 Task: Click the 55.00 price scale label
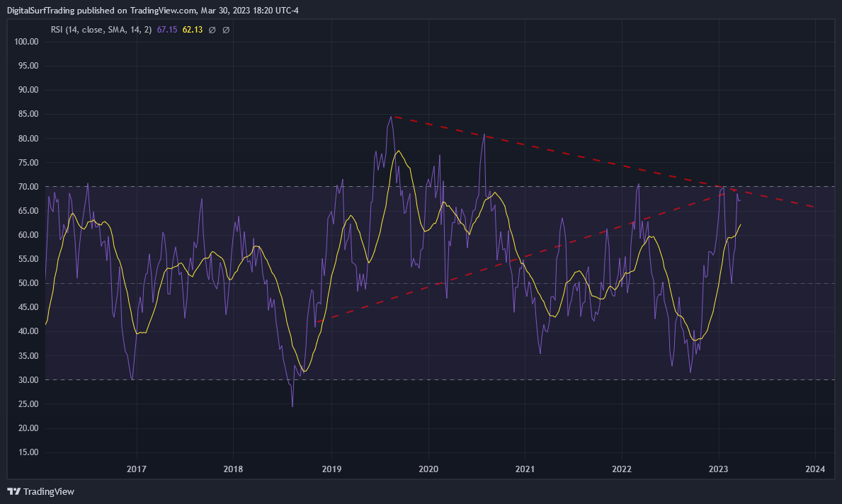(x=28, y=259)
